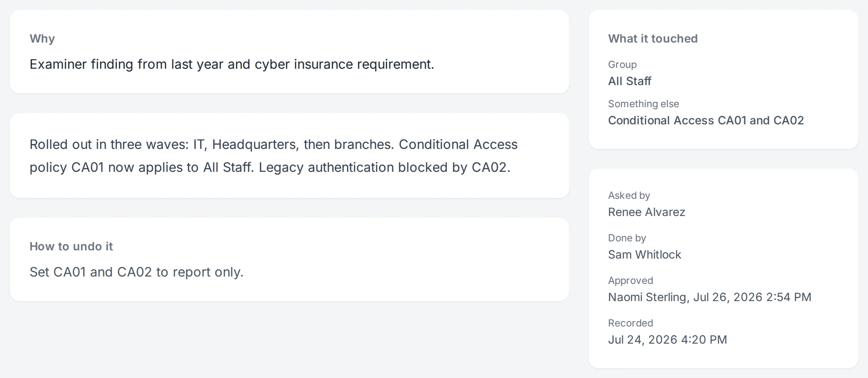Image resolution: width=868 pixels, height=378 pixels.
Task: Select the examiner finding reason text
Action: pos(232,64)
